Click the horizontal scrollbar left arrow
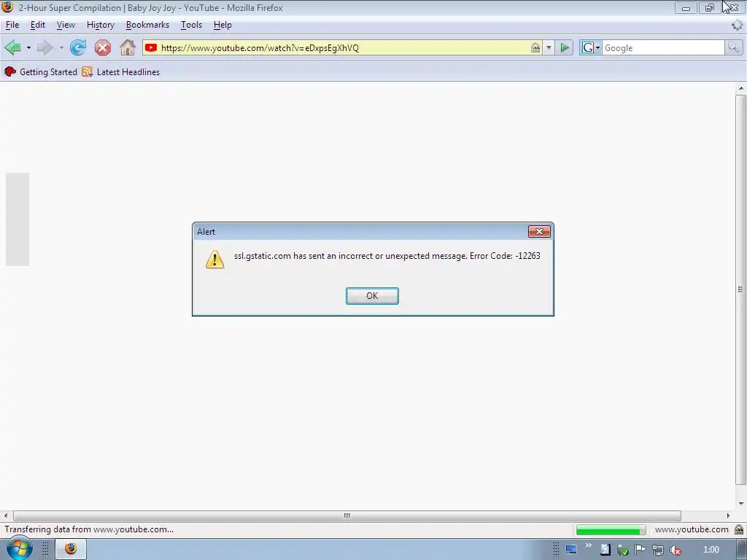The height and width of the screenshot is (560, 747). (6, 516)
